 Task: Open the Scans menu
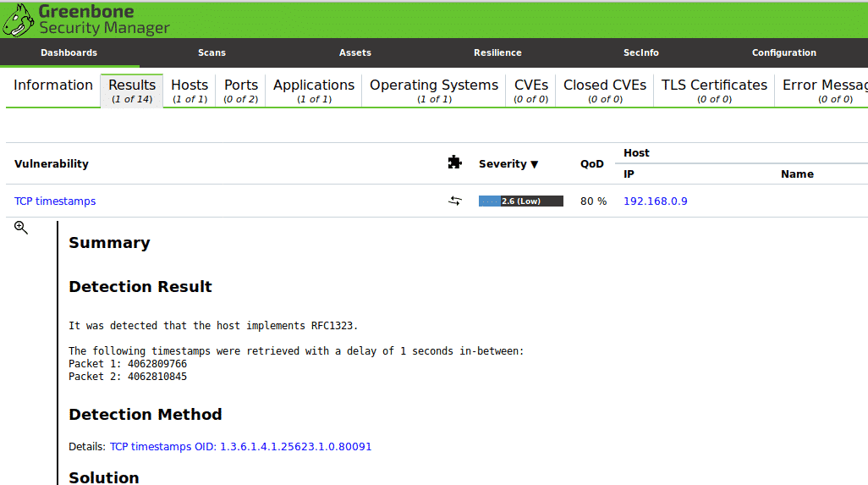pos(212,52)
